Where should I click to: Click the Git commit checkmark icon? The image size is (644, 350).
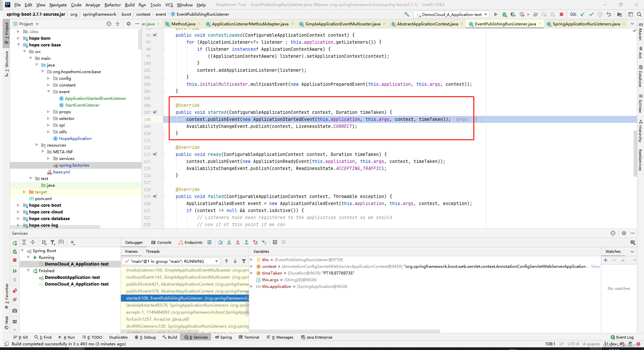(x=591, y=14)
